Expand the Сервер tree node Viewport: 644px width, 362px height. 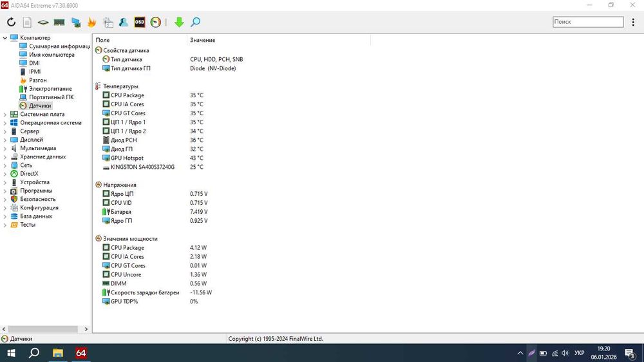(x=5, y=131)
